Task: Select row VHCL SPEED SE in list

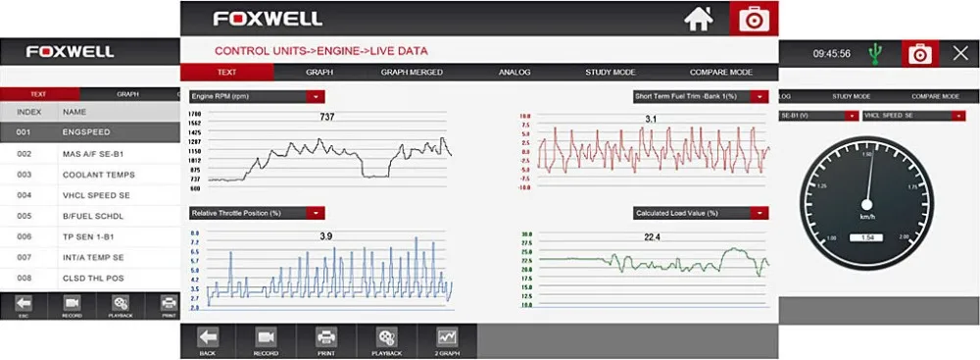Action: tap(90, 195)
